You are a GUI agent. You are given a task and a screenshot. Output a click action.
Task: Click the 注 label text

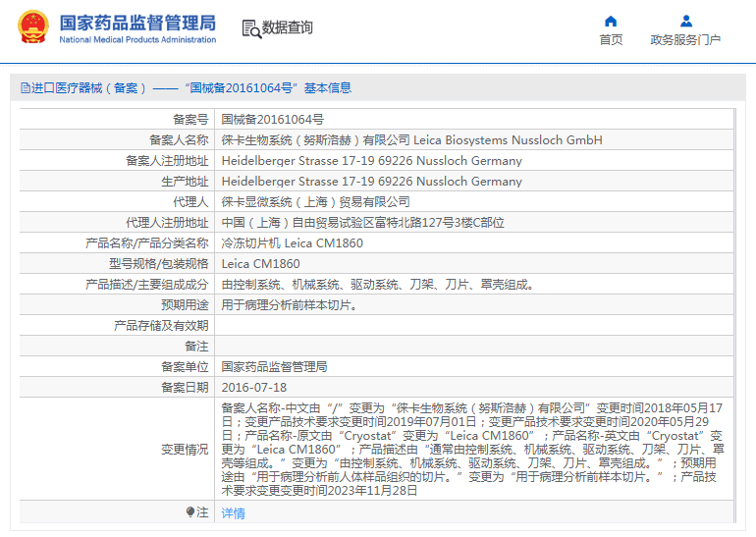pos(202,511)
